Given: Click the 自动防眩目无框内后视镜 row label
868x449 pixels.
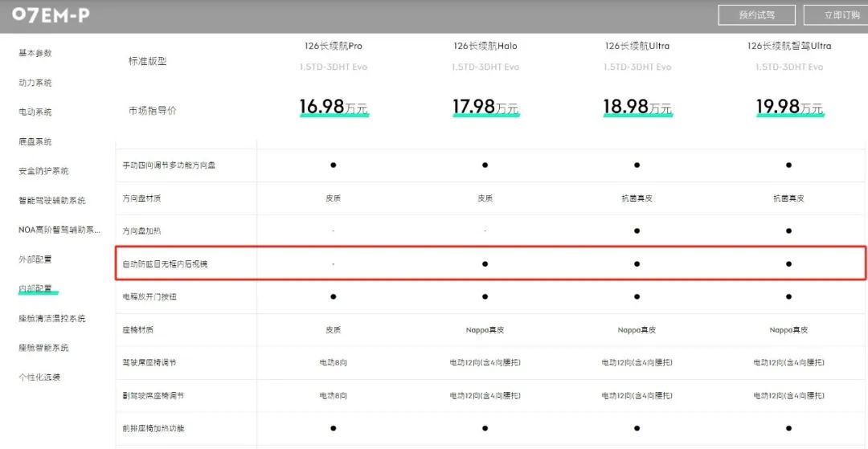Looking at the screenshot, I should pyautogui.click(x=165, y=264).
